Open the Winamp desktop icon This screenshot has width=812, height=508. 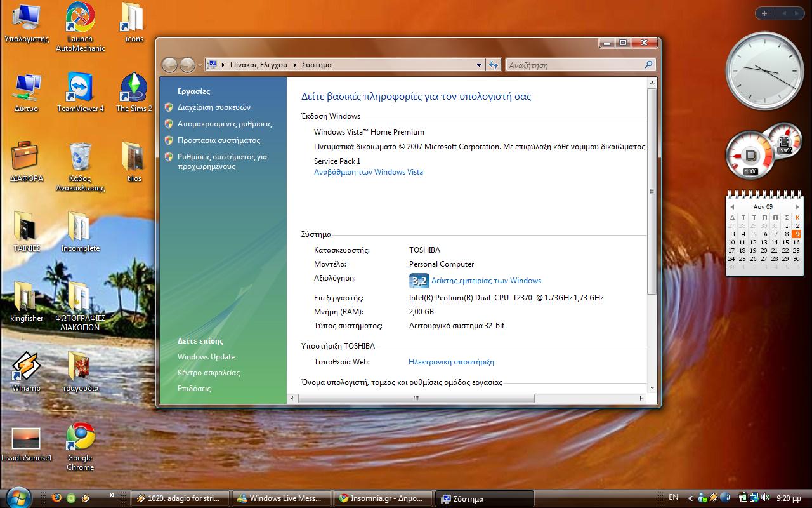coord(26,368)
